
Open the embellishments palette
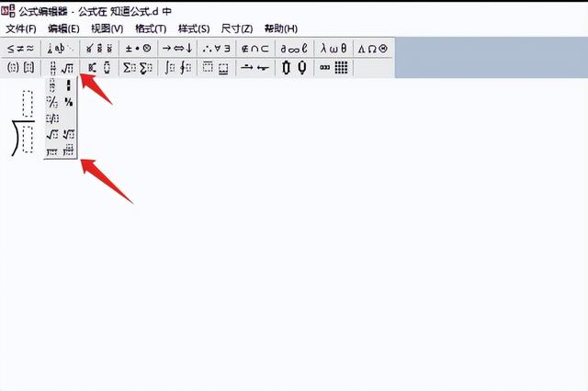click(99, 48)
